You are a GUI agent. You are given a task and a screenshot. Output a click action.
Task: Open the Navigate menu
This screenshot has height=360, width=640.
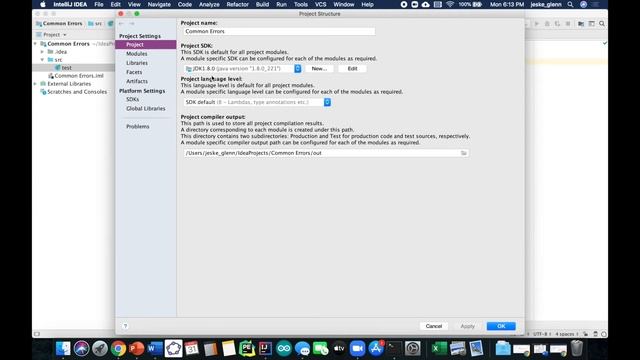click(x=159, y=4)
